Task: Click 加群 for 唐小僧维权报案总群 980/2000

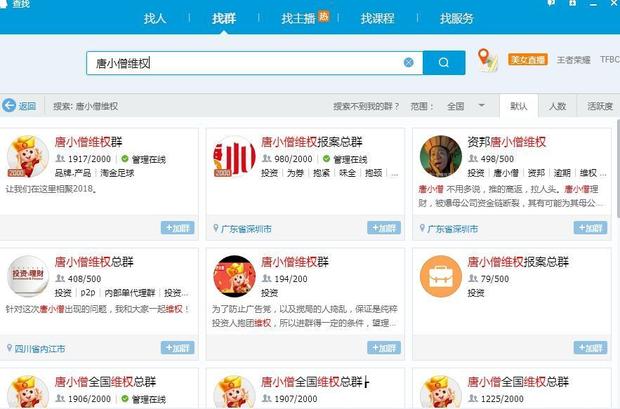Action: (x=384, y=228)
